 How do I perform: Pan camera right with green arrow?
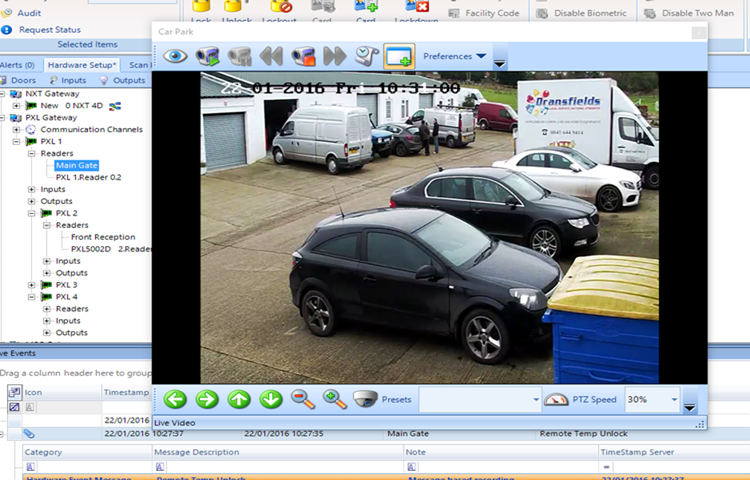click(x=207, y=399)
